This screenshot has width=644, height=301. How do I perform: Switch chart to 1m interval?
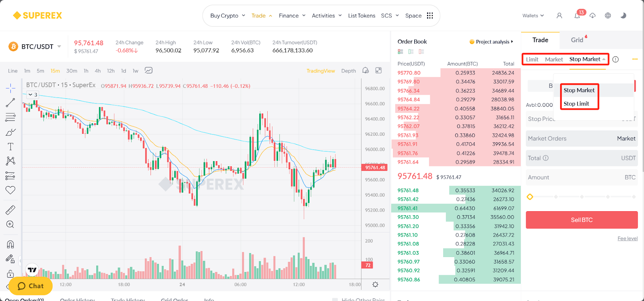point(27,71)
